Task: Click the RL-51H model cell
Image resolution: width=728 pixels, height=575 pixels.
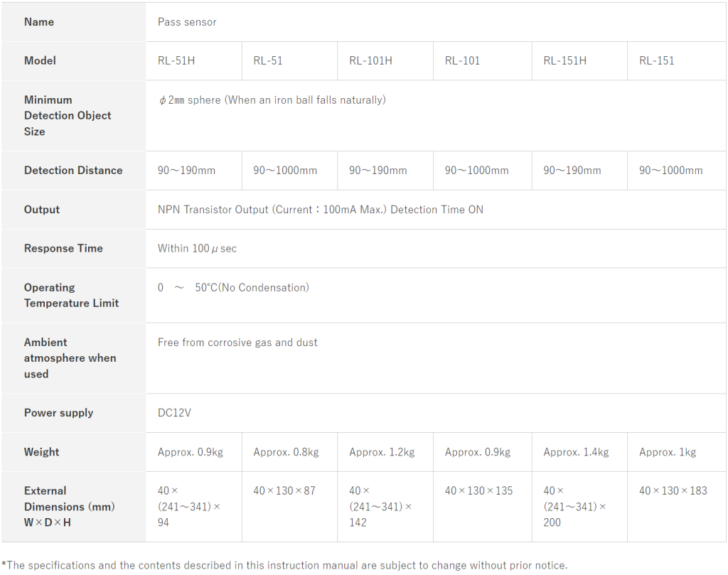Action: click(176, 60)
